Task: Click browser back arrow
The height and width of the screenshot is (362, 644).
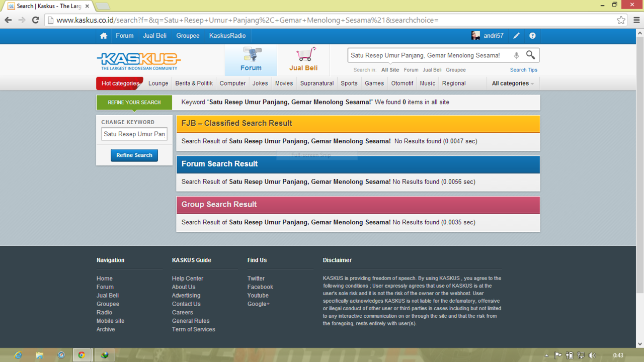Action: (8, 20)
